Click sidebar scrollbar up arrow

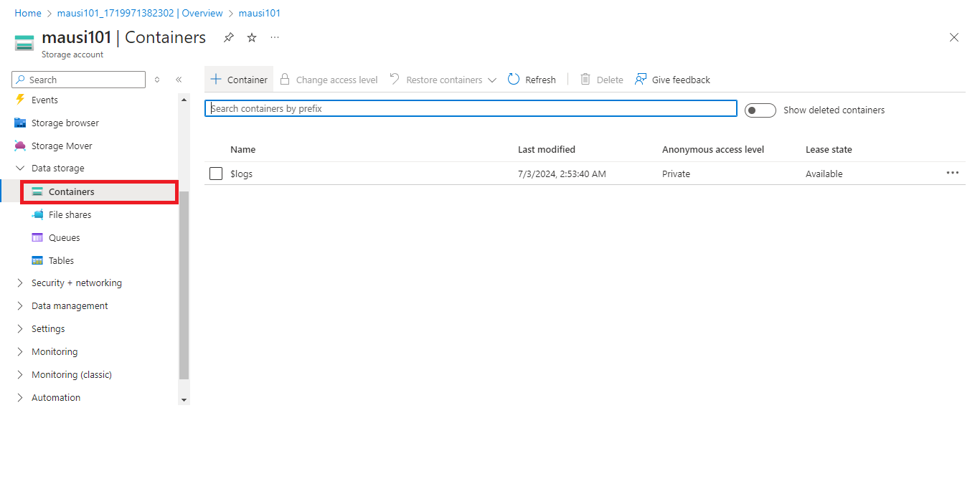pyautogui.click(x=184, y=100)
